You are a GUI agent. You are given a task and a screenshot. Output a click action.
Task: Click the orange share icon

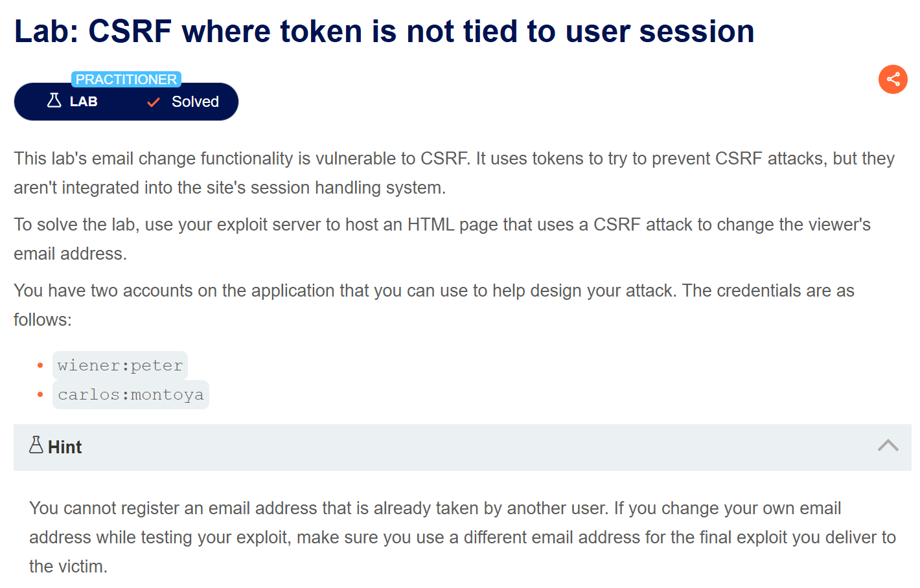pyautogui.click(x=893, y=80)
